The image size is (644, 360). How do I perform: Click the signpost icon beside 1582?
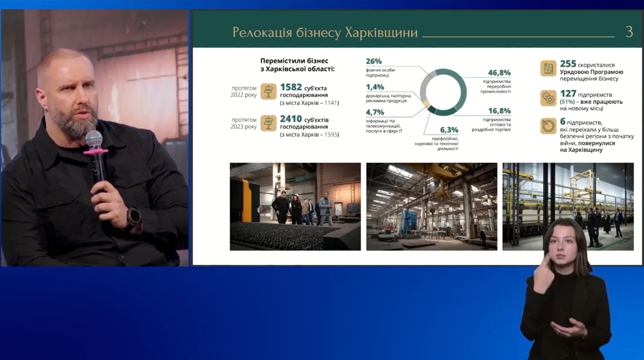(x=268, y=92)
